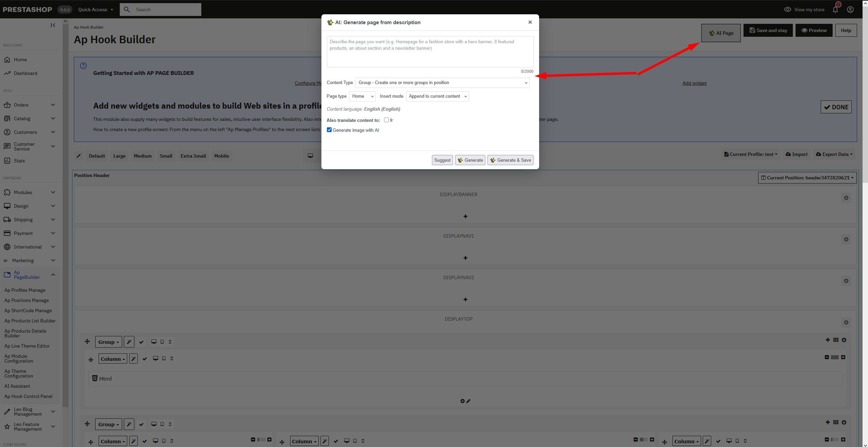Screen dimensions: 868x447
Task: Open the notifications bell
Action: point(835,10)
